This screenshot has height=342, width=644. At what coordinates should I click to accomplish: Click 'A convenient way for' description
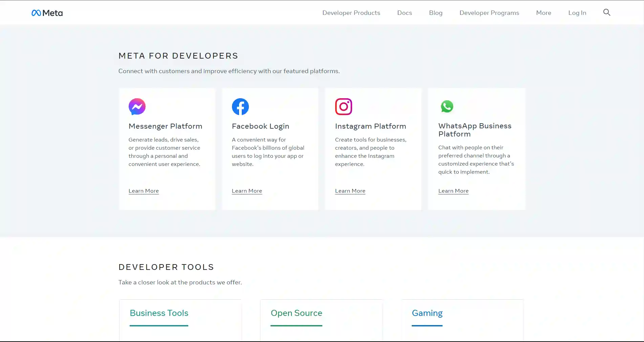coord(268,152)
